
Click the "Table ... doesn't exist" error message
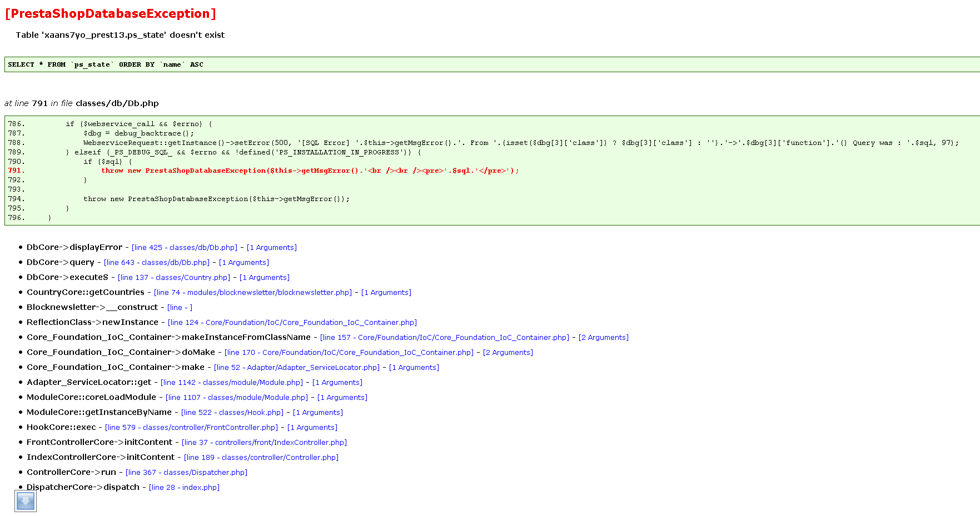coord(120,35)
